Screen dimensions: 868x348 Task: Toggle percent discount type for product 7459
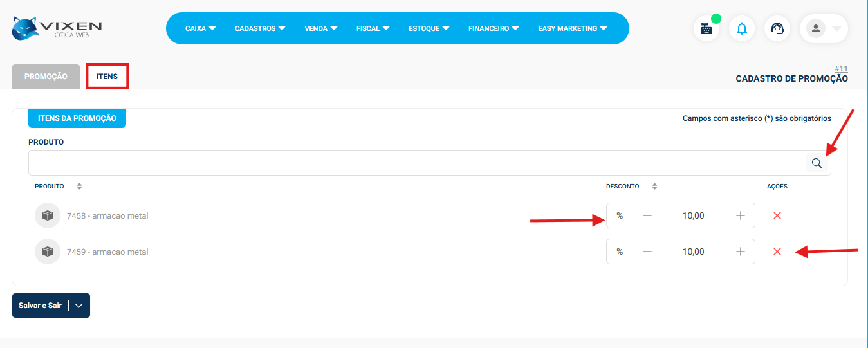pyautogui.click(x=620, y=252)
